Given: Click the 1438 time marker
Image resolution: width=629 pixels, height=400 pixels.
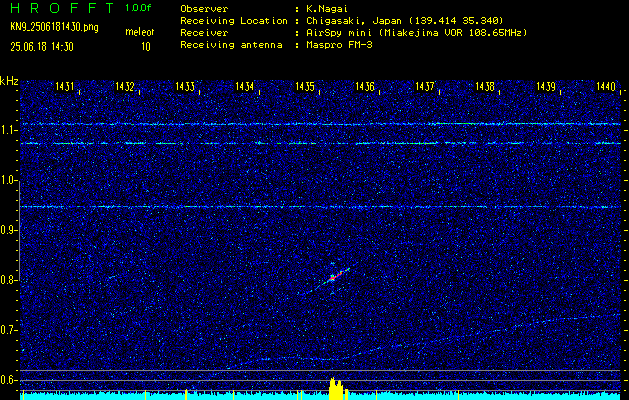Looking at the screenshot, I should point(485,86).
